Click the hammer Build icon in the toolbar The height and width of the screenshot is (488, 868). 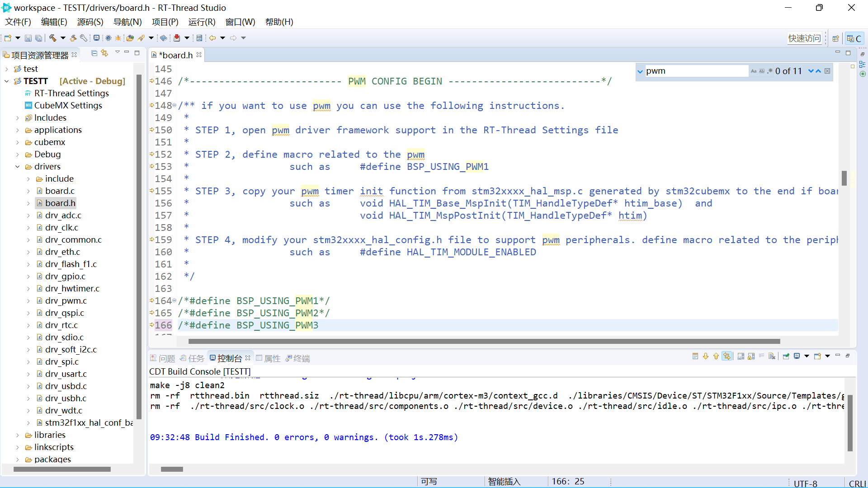pyautogui.click(x=52, y=38)
